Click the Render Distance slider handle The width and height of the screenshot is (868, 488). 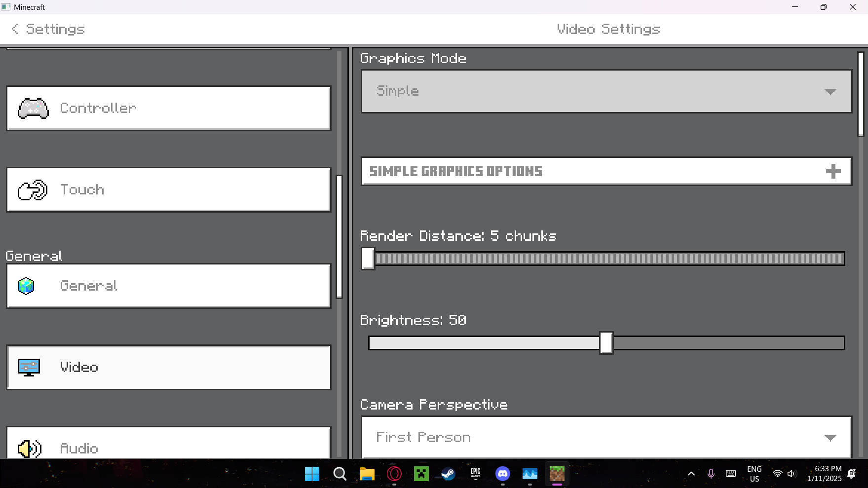coord(368,259)
